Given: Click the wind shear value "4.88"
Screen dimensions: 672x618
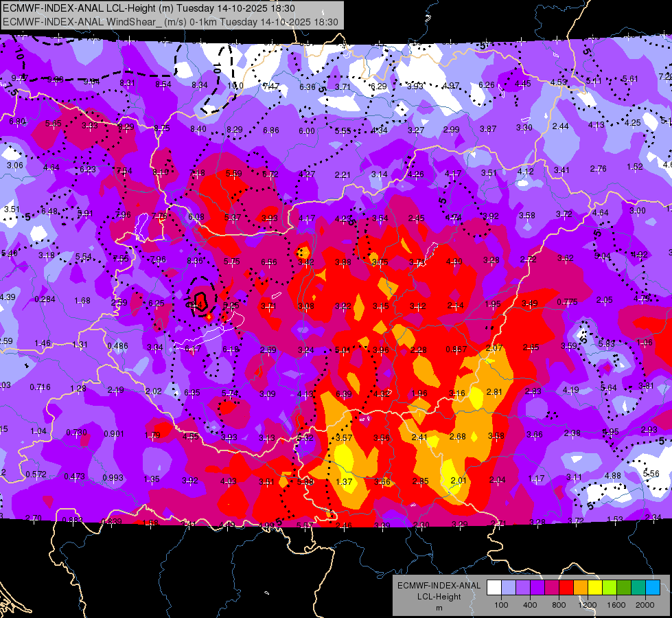Looking at the screenshot, I should [x=612, y=475].
